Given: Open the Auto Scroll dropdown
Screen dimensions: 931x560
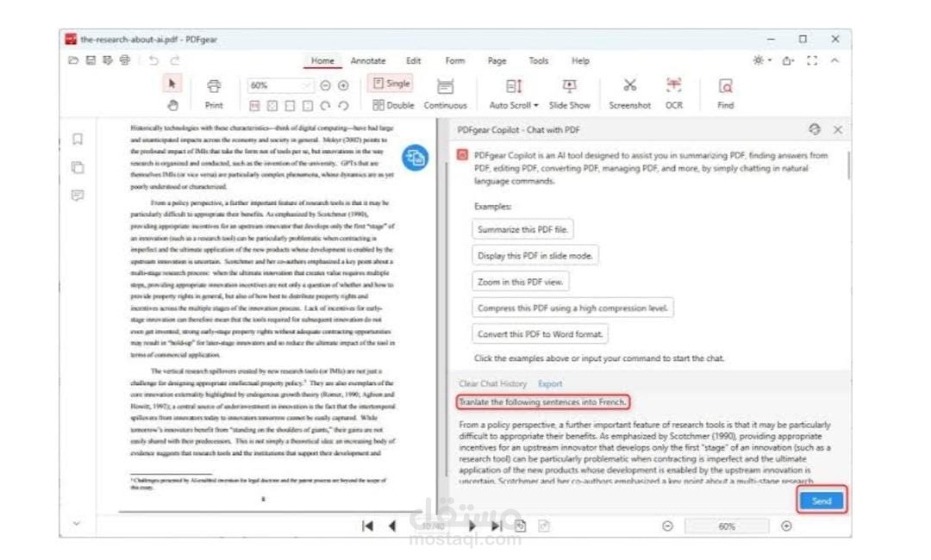Looking at the screenshot, I should pyautogui.click(x=514, y=94).
